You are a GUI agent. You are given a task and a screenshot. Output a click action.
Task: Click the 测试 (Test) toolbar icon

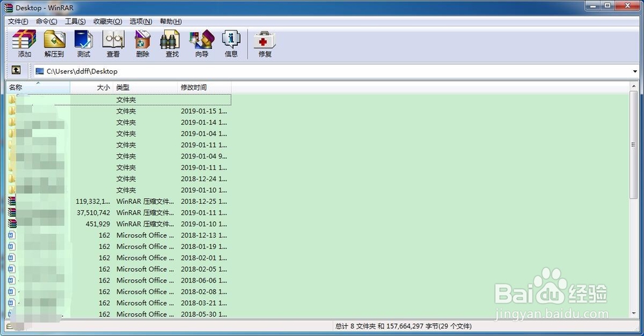tap(83, 43)
